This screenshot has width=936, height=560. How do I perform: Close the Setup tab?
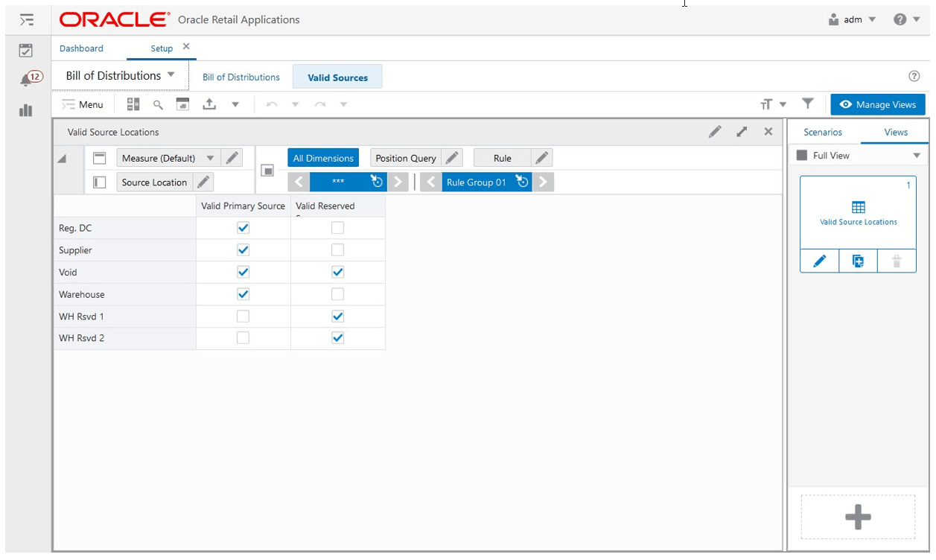point(186,46)
